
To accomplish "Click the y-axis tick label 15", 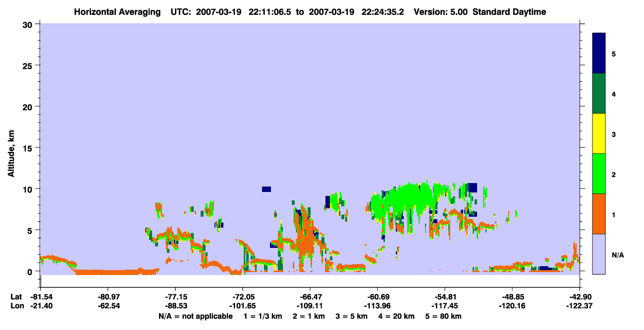I will click(29, 148).
